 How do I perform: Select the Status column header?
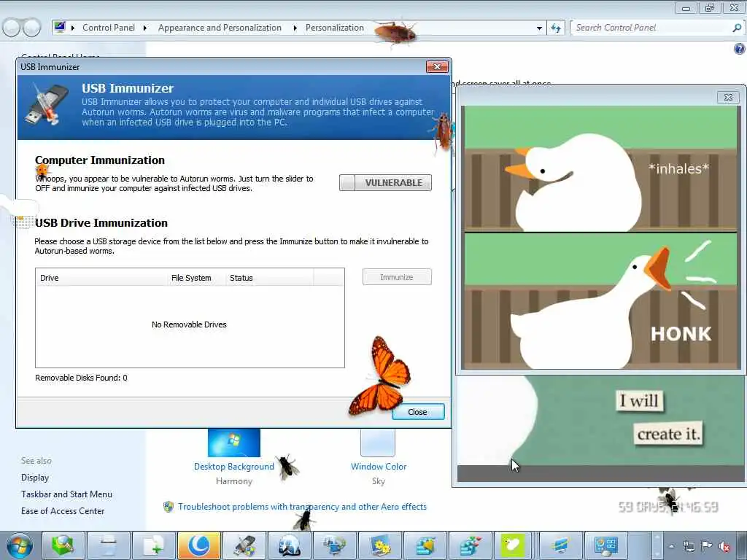270,278
